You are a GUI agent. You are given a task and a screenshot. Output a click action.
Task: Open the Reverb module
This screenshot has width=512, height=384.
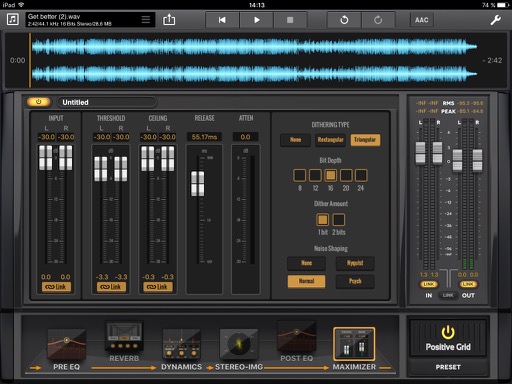124,341
